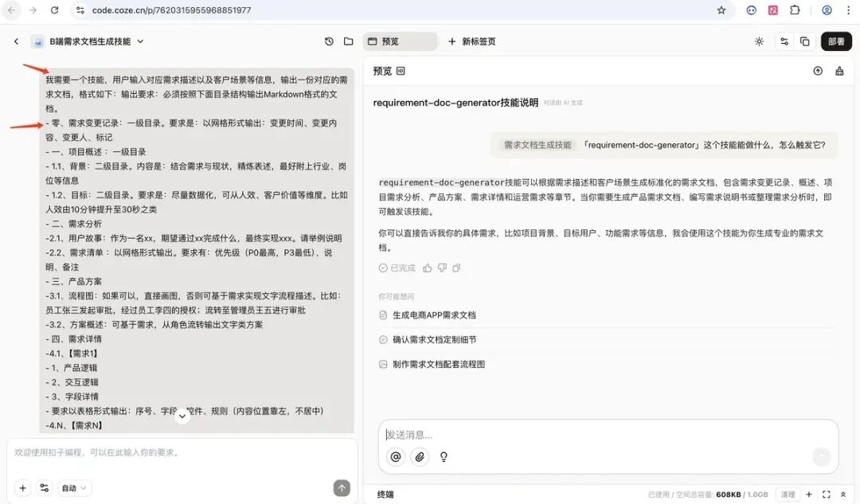
Task: Open a 新标签页 new tab
Action: click(471, 41)
